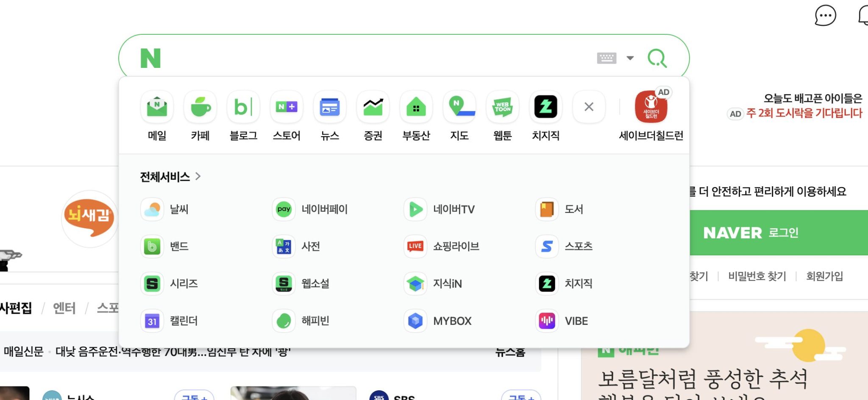
Task: Open MYBOX service
Action: click(x=438, y=321)
